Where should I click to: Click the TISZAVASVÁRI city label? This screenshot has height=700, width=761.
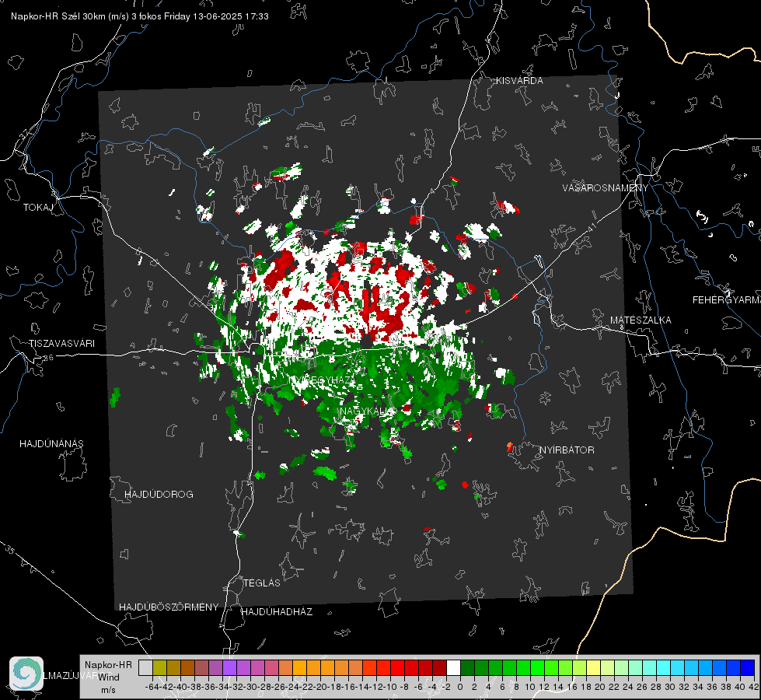61,344
